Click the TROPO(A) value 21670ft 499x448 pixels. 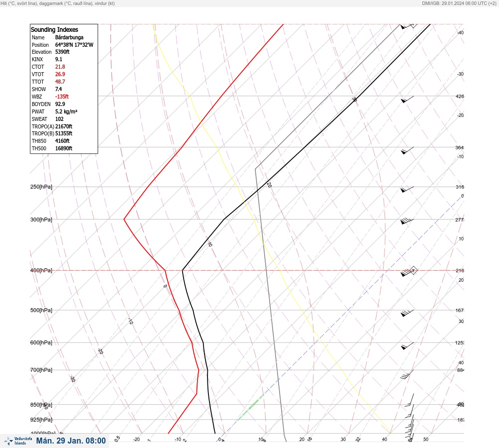click(64, 126)
